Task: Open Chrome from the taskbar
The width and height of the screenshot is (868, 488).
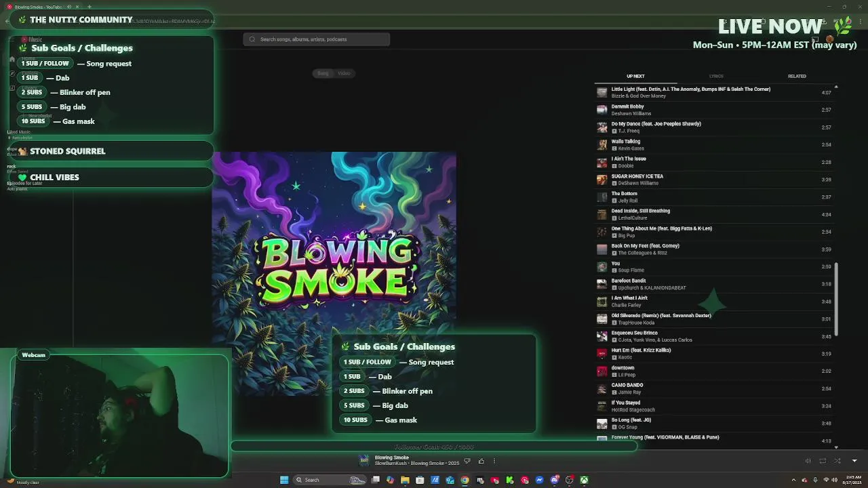Action: pos(465,480)
